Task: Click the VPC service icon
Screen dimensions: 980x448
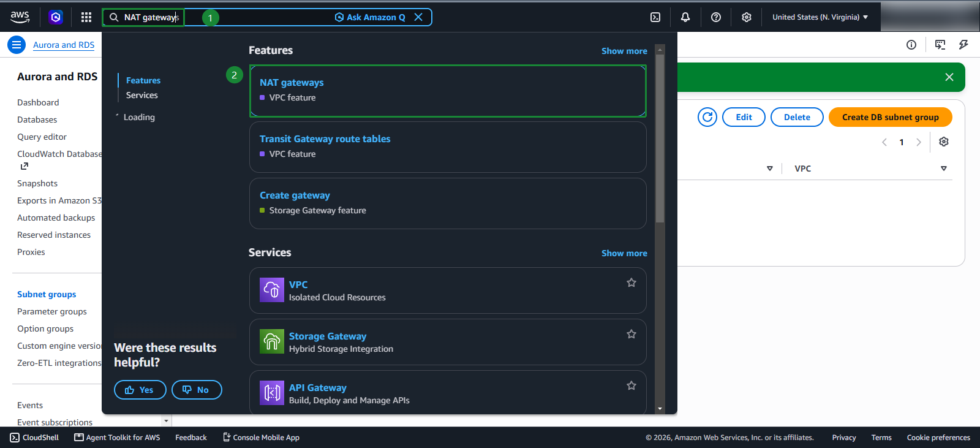Action: pos(272,290)
